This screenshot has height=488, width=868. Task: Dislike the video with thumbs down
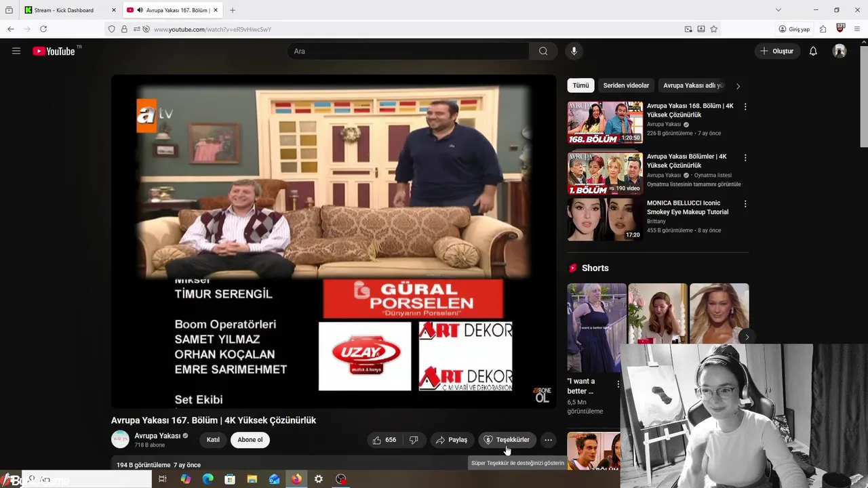(414, 440)
